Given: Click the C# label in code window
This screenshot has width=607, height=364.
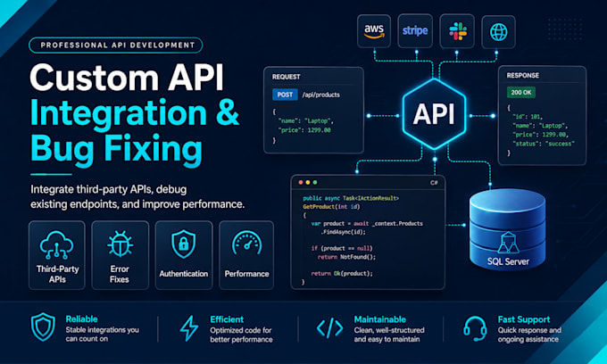Looking at the screenshot, I should 434,183.
